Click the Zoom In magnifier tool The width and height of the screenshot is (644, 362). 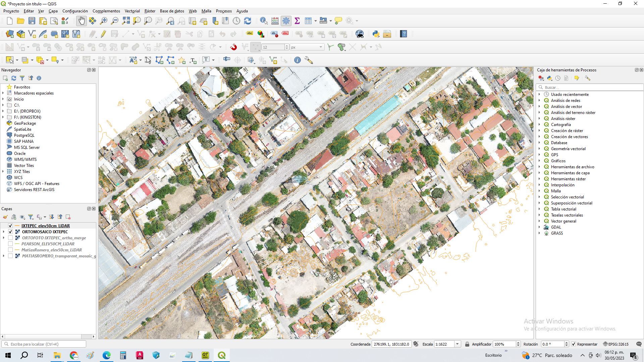click(104, 21)
